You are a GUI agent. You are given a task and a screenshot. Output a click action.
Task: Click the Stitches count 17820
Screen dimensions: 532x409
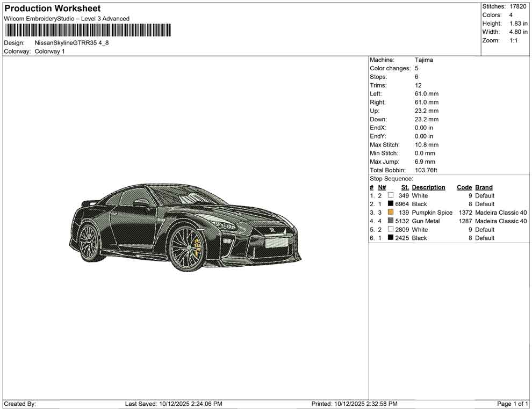pos(517,6)
